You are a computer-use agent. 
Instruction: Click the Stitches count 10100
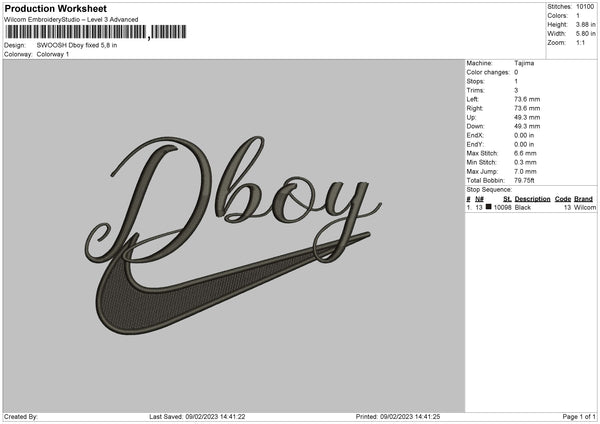coord(586,7)
